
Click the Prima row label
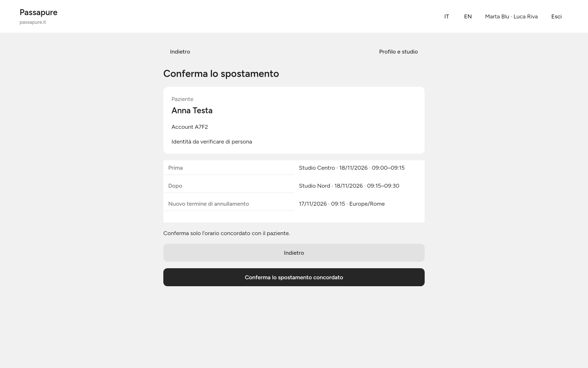tap(176, 168)
